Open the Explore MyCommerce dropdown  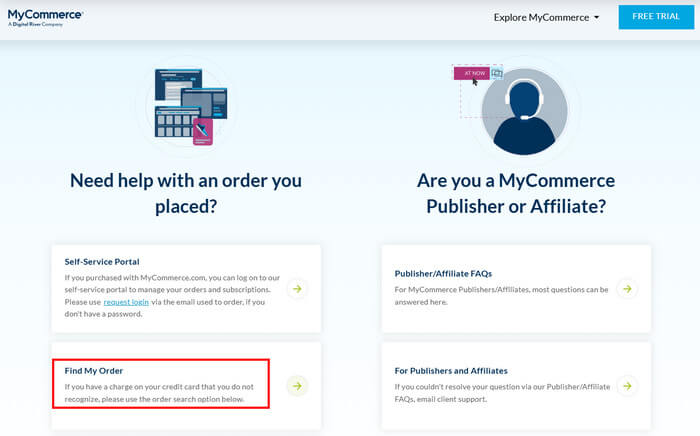(546, 17)
